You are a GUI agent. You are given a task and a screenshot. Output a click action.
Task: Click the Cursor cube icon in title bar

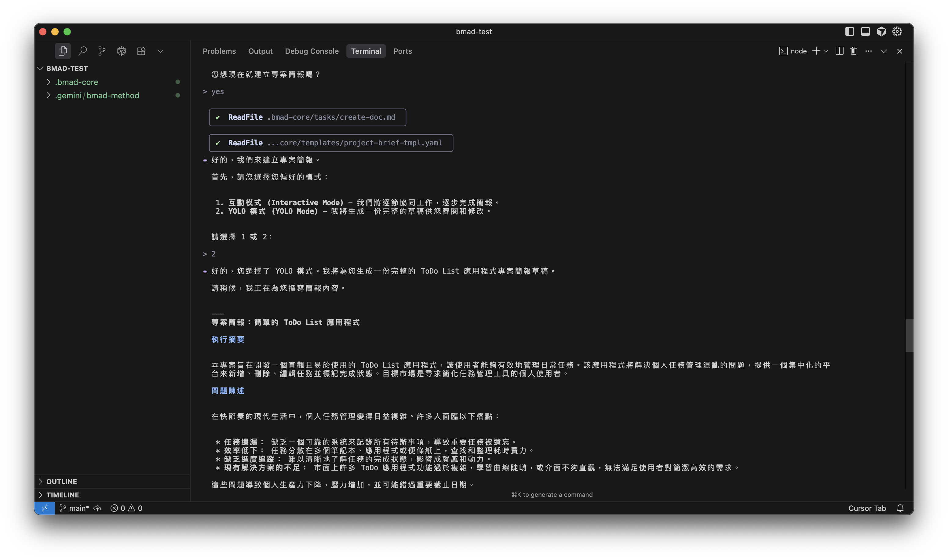(881, 32)
